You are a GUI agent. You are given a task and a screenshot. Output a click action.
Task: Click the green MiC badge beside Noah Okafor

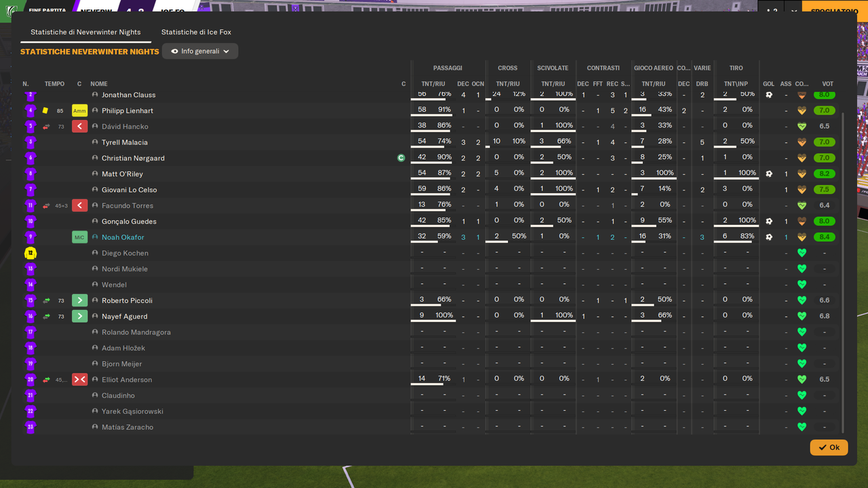coord(79,237)
